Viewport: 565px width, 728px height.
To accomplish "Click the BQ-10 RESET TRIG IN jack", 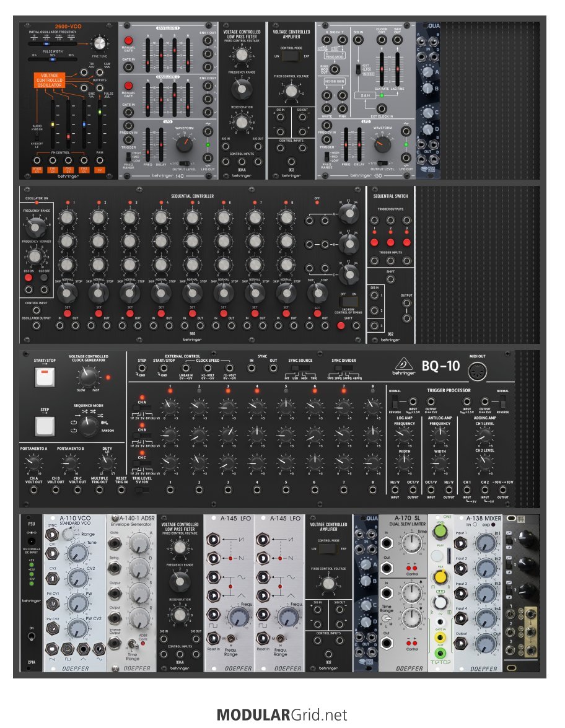I will 121,489.
